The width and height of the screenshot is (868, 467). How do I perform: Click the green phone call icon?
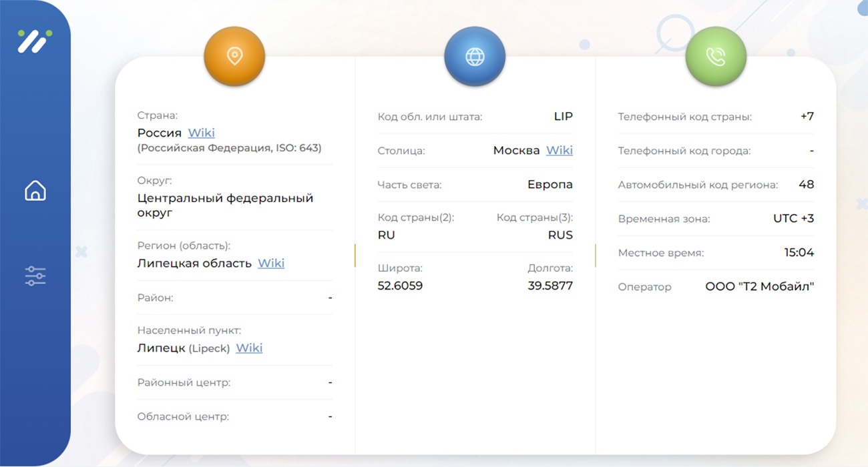click(715, 57)
